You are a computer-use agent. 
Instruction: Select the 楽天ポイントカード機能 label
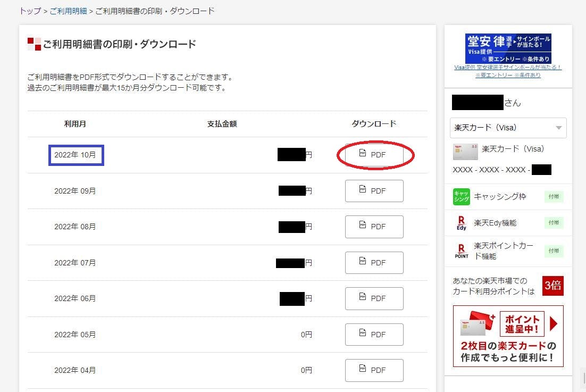click(504, 251)
